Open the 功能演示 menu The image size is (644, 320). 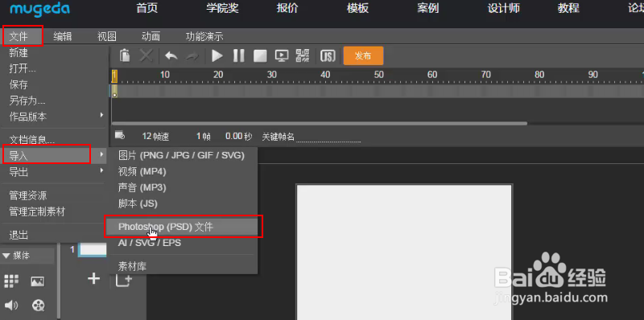(x=204, y=36)
